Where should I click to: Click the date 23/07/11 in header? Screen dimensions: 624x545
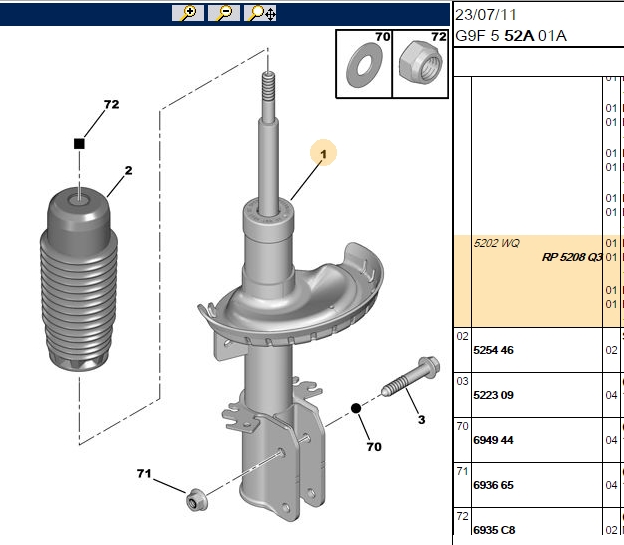486,15
